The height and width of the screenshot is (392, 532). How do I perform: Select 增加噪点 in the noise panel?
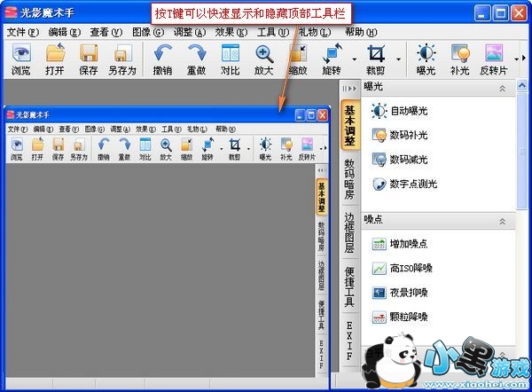[x=399, y=244]
